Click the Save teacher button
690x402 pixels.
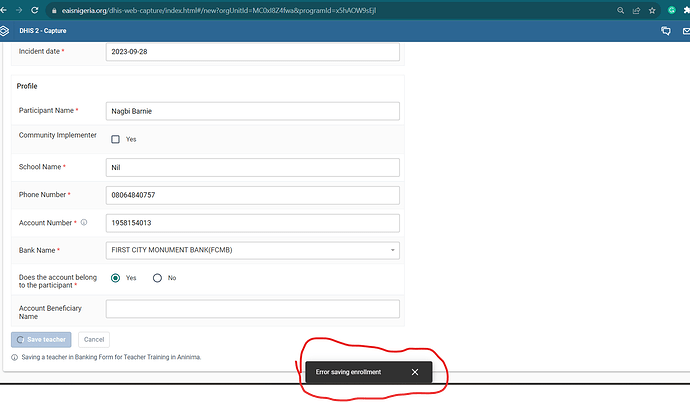click(x=41, y=339)
